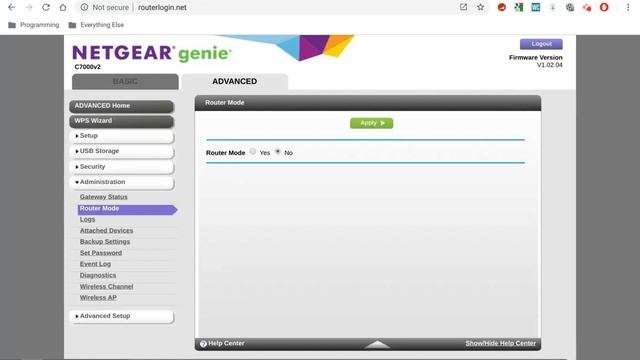Click the NETGEAR genie logo

coord(152,53)
